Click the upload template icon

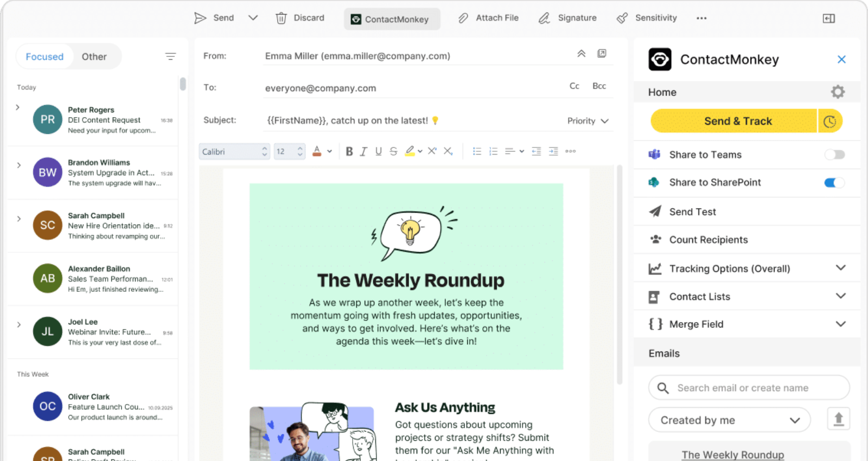(839, 419)
